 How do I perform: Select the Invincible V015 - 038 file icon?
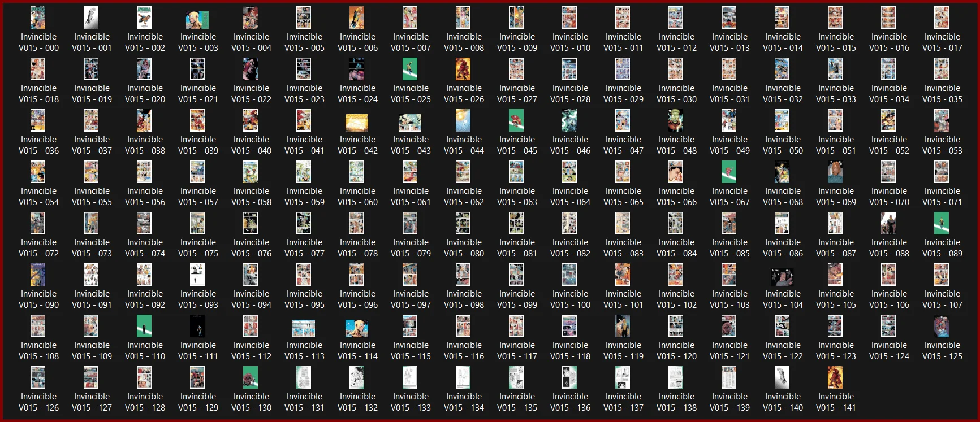click(x=144, y=121)
